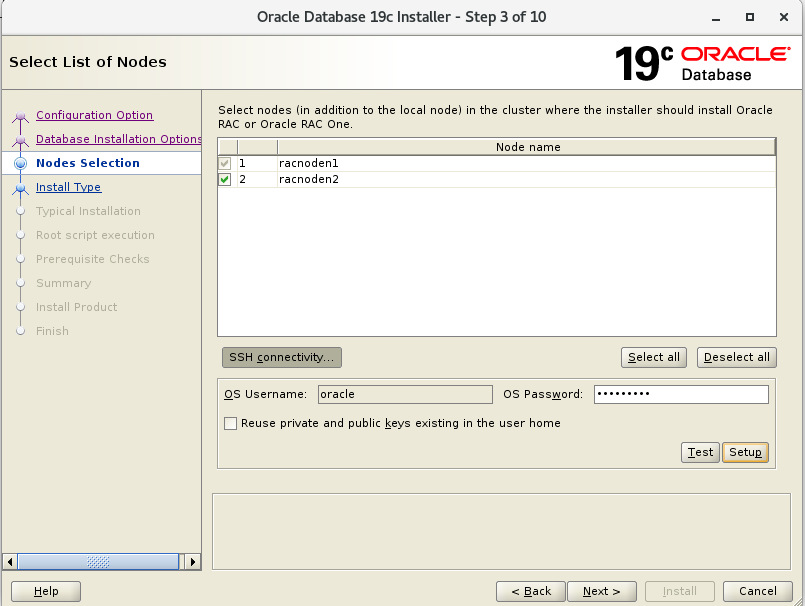Jump to the Install Type step

point(68,187)
